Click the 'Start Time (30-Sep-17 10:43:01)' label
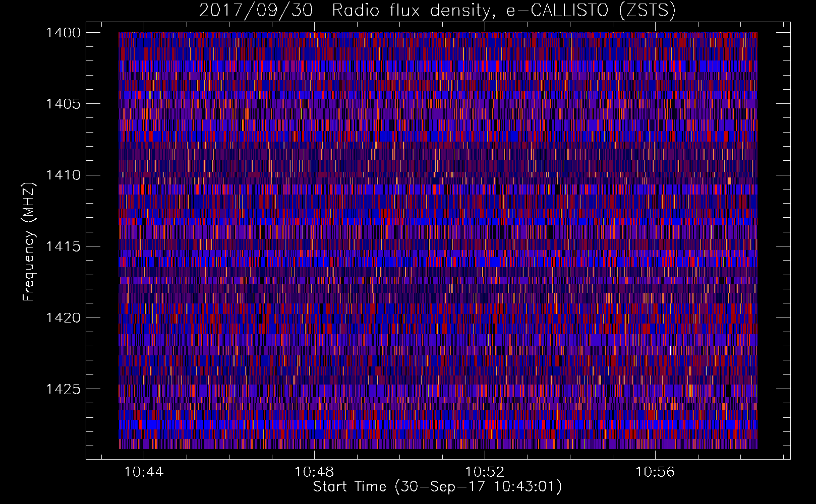 pos(437,487)
